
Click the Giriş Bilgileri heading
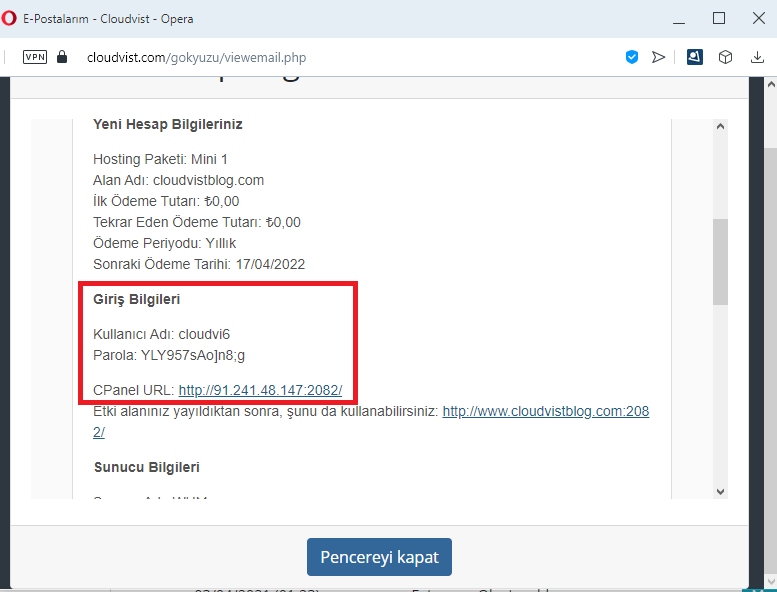pyautogui.click(x=136, y=300)
